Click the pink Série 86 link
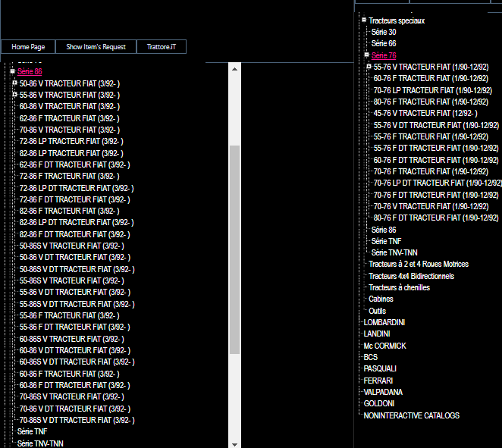 coord(30,71)
